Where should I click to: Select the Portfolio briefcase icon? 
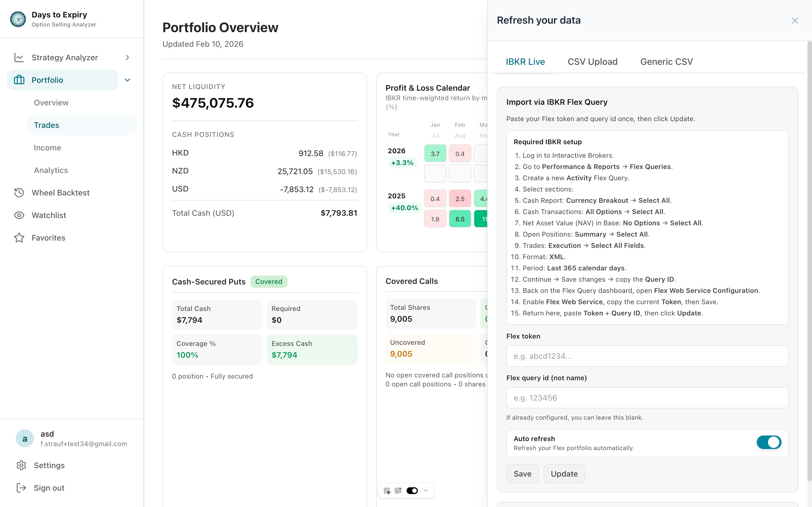coord(19,80)
